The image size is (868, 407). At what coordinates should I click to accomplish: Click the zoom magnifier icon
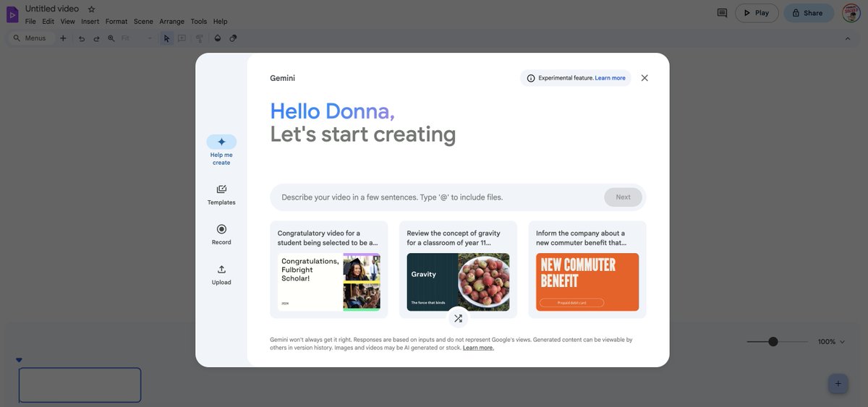pyautogui.click(x=111, y=38)
